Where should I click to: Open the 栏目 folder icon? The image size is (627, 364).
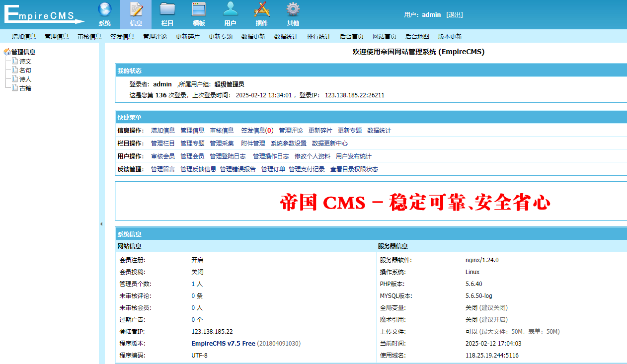click(x=167, y=10)
